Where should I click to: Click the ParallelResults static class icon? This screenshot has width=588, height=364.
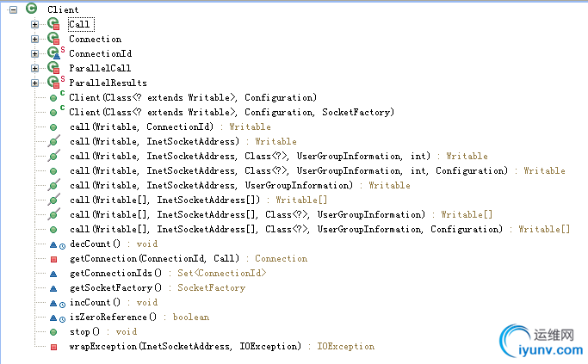click(53, 83)
